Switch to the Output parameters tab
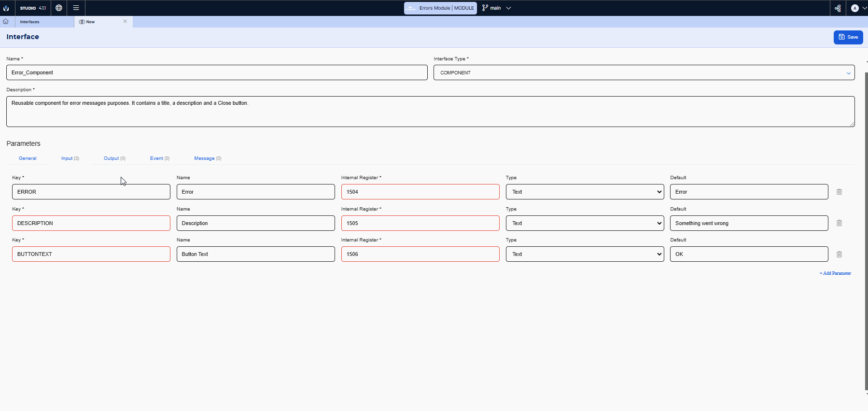Viewport: 868px width, 411px height. coord(114,158)
